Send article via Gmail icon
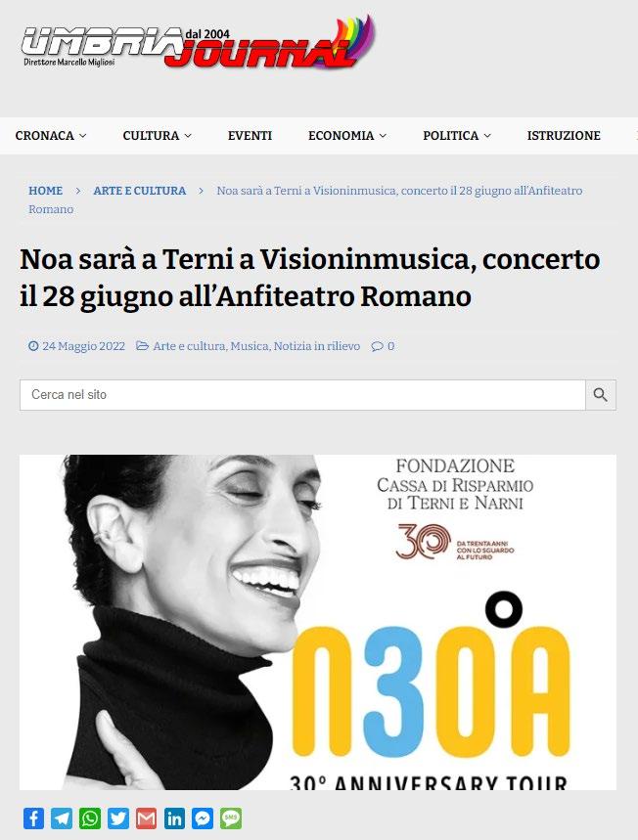This screenshot has width=638, height=840. coord(147,818)
